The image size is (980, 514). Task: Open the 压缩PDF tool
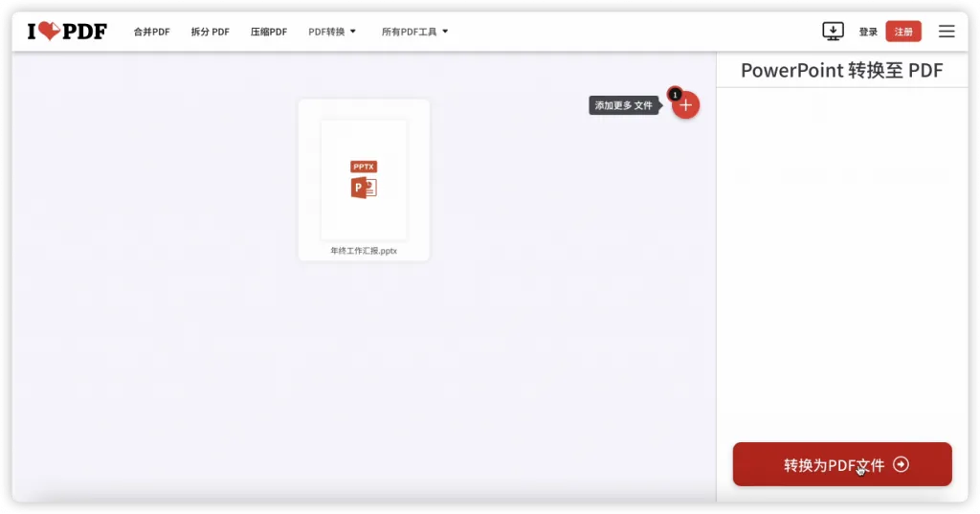point(269,32)
